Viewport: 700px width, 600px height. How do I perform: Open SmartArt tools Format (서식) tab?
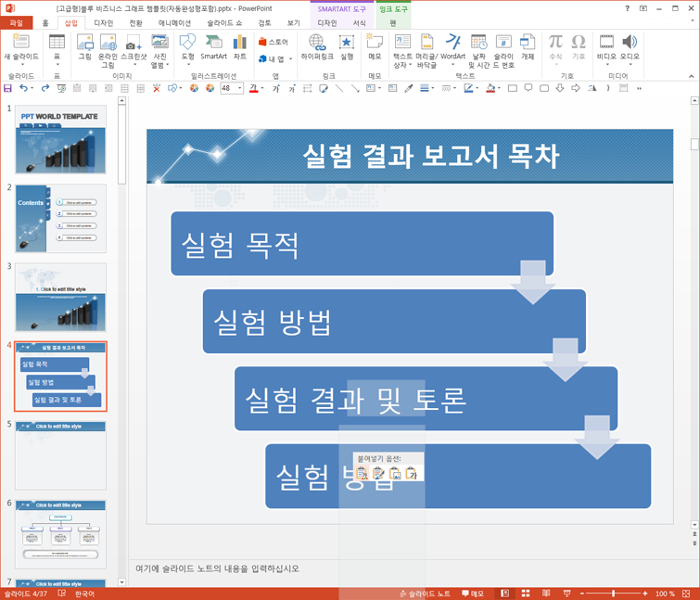[x=359, y=23]
